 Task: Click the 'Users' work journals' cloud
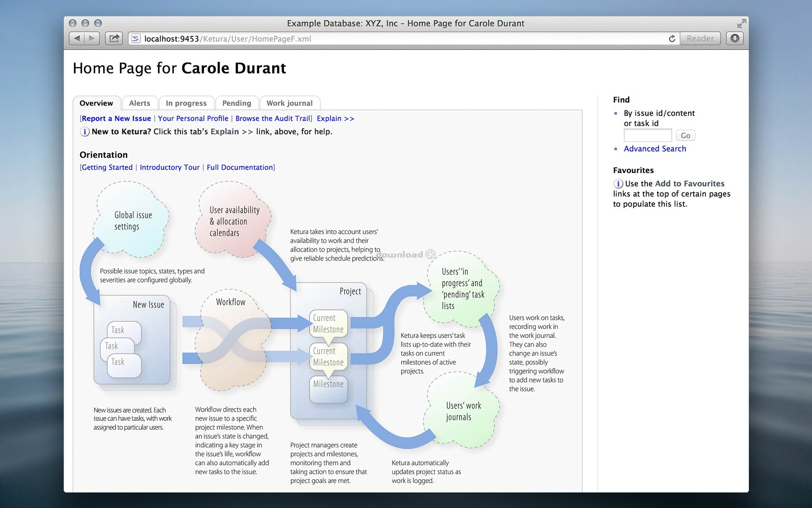tap(462, 410)
